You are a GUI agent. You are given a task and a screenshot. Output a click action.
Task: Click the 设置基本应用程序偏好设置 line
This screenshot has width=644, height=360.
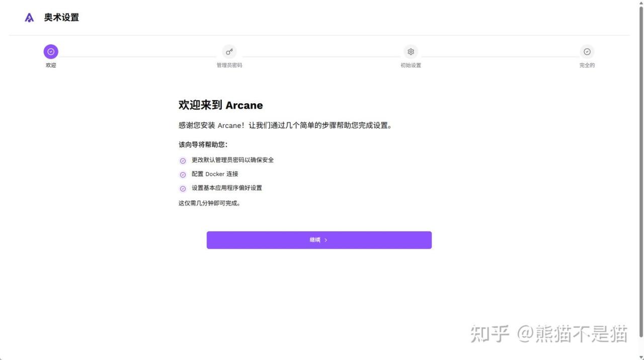(x=227, y=188)
